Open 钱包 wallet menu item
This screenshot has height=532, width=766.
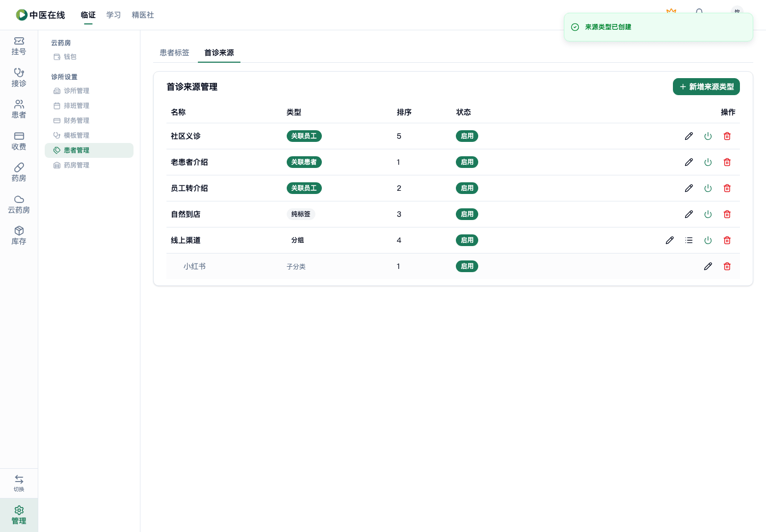[x=89, y=57]
